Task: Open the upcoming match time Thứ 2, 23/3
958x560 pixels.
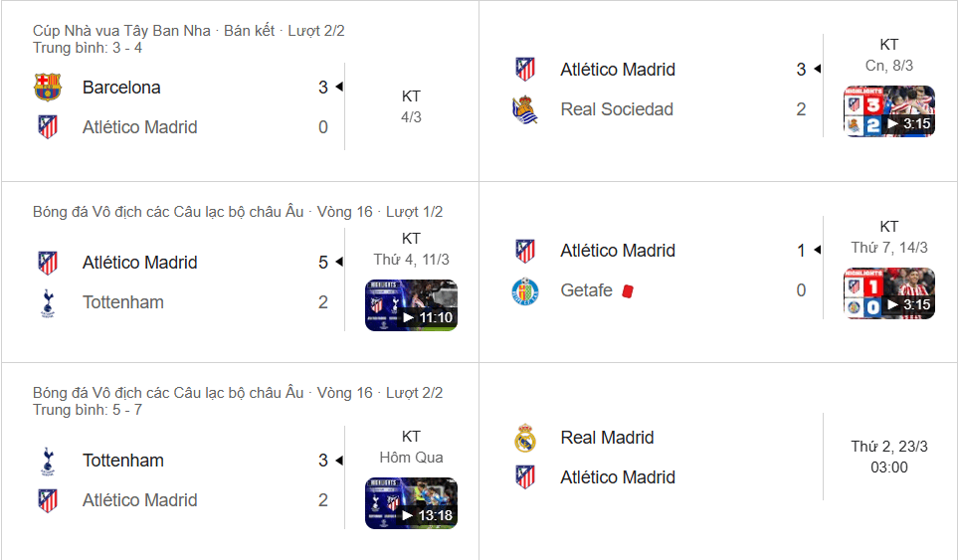Action: (x=889, y=457)
